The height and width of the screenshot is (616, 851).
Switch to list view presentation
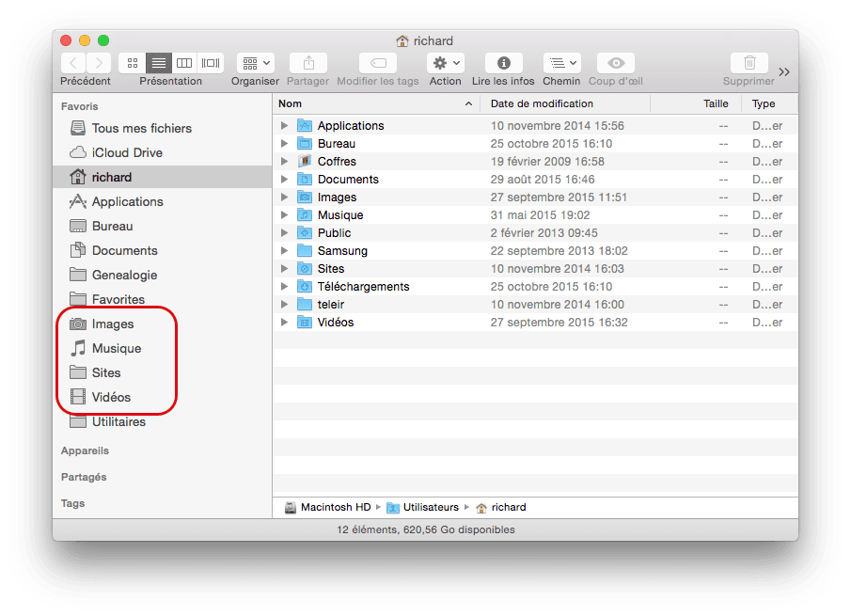tap(159, 63)
